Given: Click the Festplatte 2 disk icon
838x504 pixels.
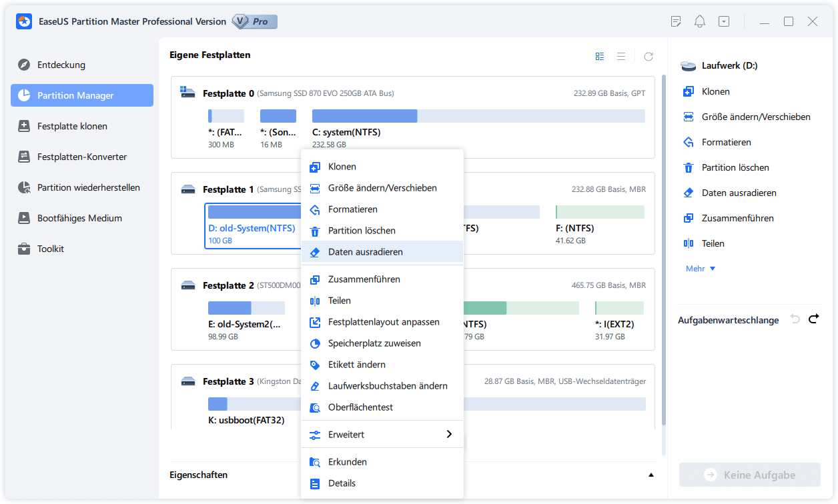Looking at the screenshot, I should pos(188,285).
